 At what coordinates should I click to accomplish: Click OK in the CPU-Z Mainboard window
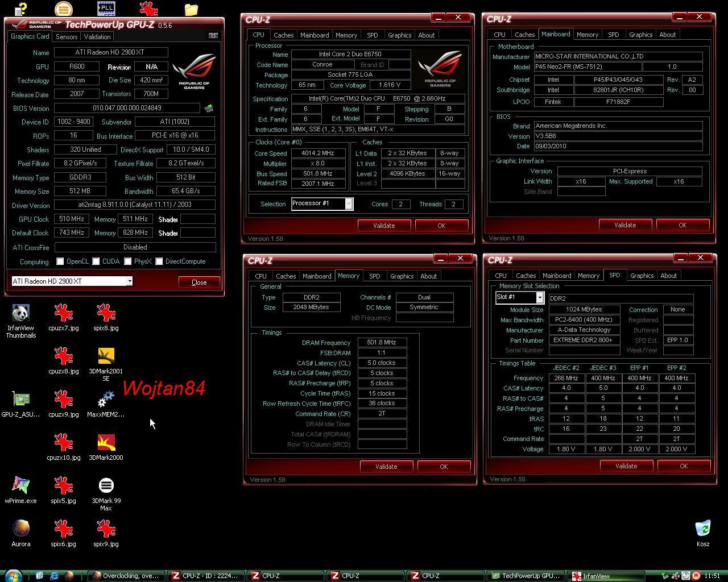point(682,225)
